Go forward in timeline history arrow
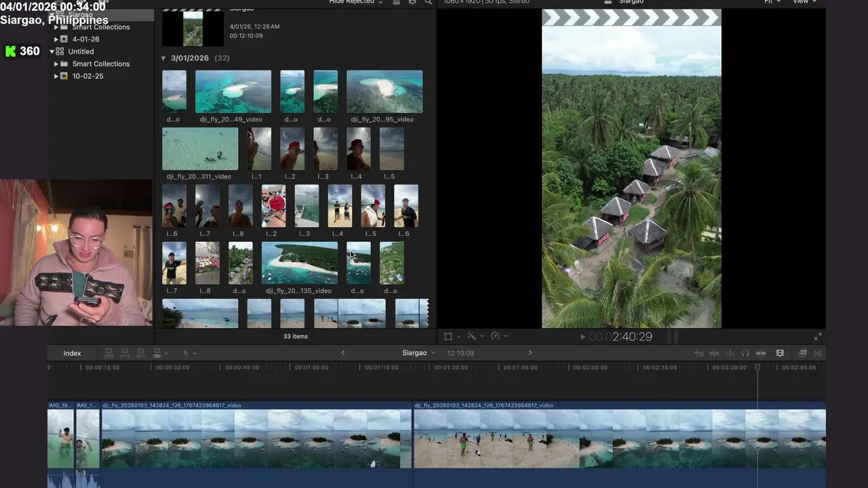This screenshot has height=488, width=868. point(530,352)
